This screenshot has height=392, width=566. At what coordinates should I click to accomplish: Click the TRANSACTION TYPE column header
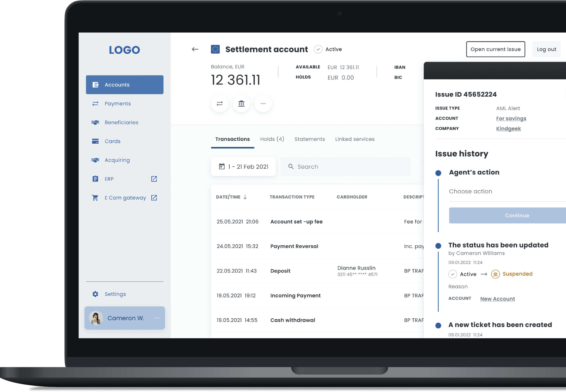click(292, 197)
